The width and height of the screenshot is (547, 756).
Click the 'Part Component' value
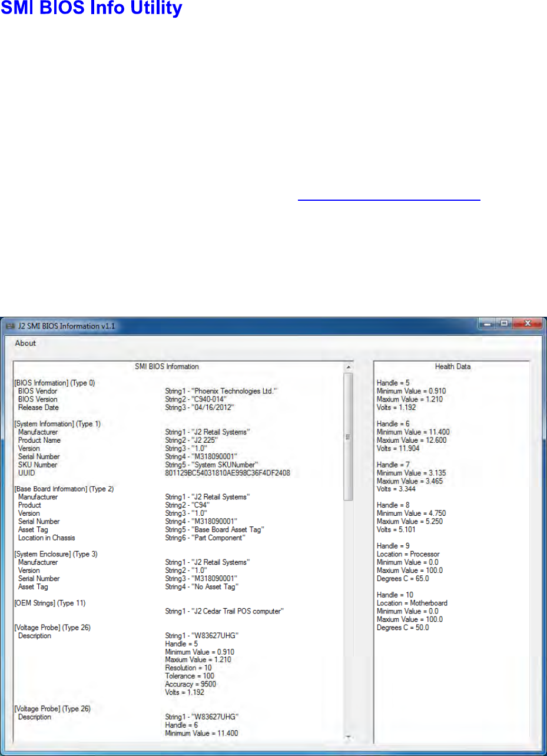(x=205, y=538)
